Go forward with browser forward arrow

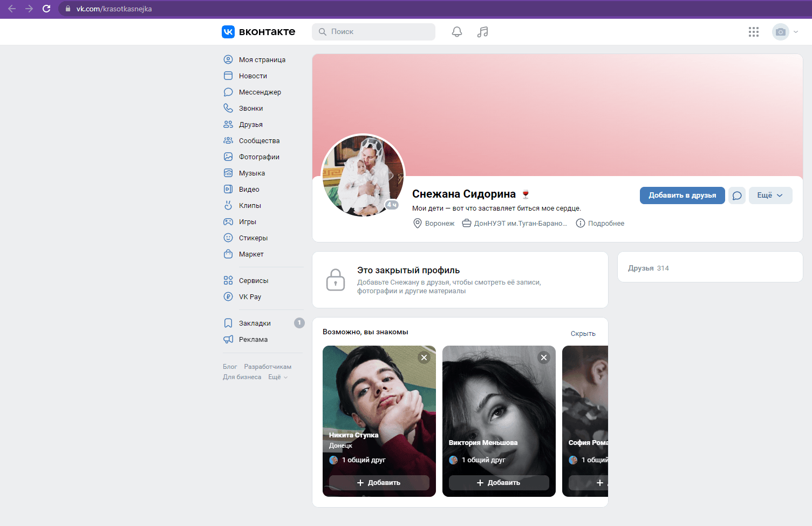coord(29,9)
